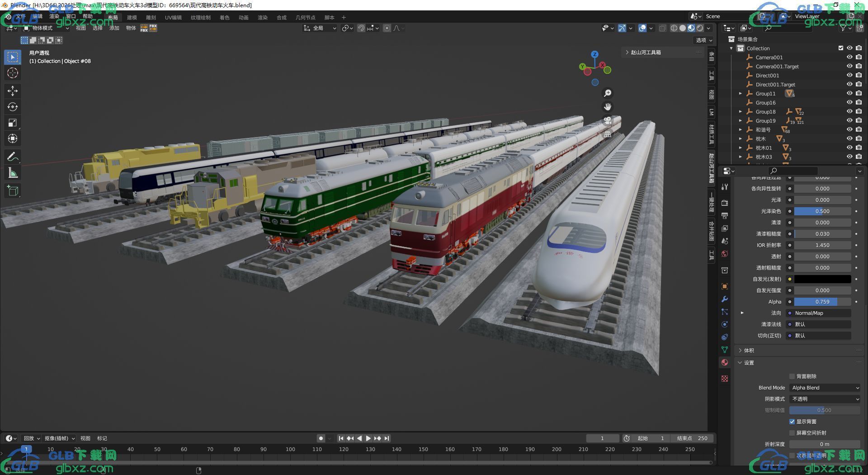Screen dimensions: 868x475
Task: Click the play animation button
Action: coord(368,438)
